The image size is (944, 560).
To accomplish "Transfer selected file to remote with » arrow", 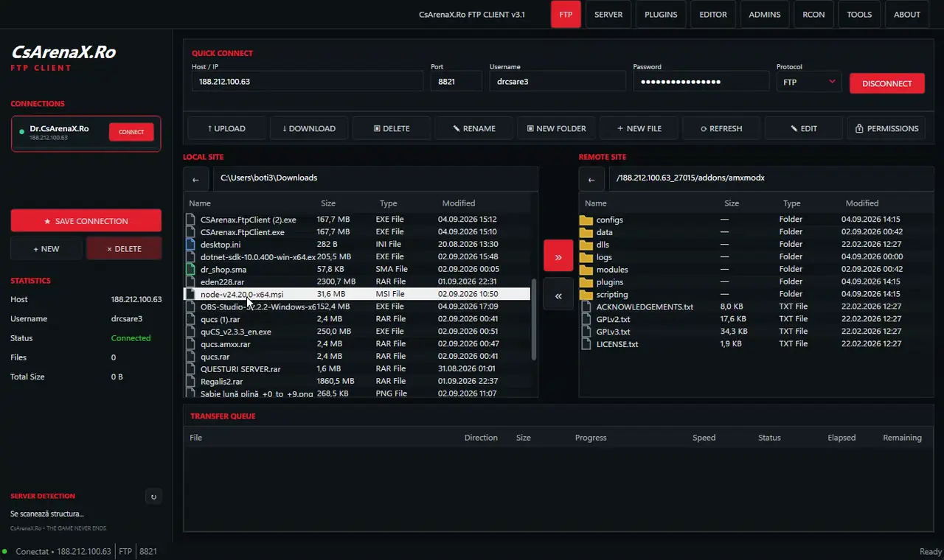I will [558, 256].
